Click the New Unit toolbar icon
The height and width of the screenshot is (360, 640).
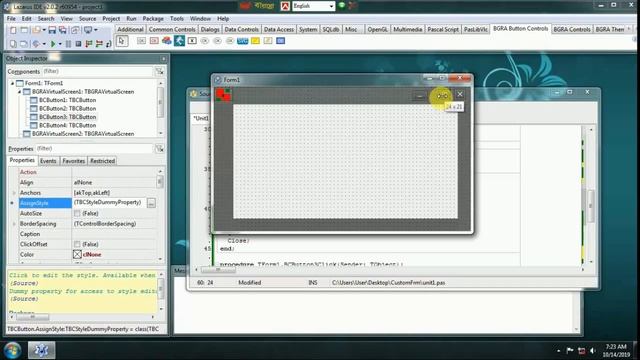click(13, 30)
